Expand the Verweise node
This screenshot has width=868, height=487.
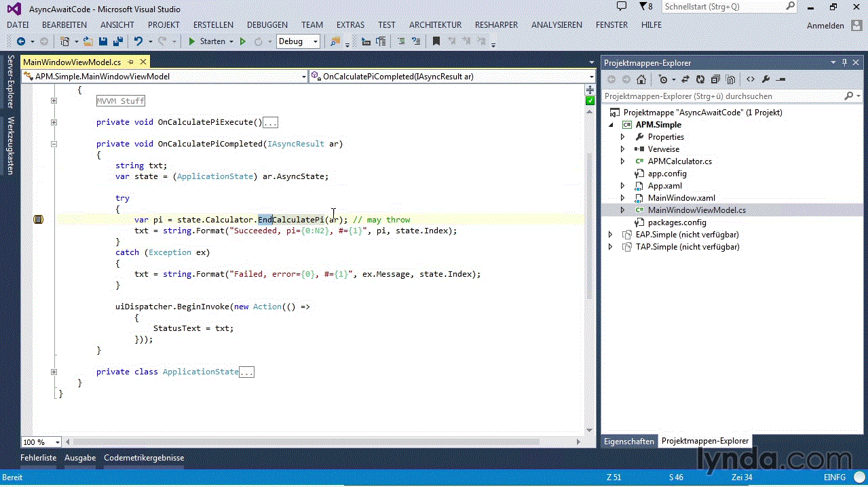pos(622,149)
